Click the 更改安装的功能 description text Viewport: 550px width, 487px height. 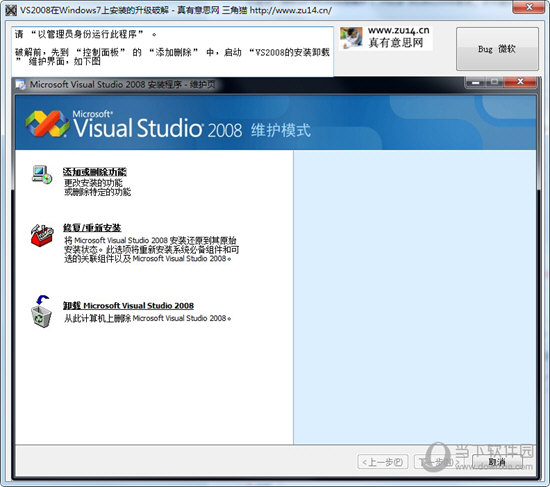coord(93,183)
